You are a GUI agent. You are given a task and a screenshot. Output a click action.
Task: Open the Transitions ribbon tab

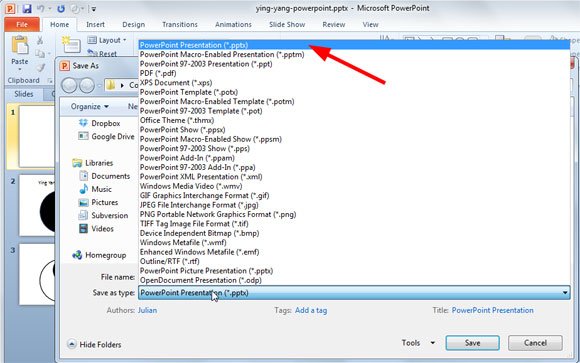(180, 24)
